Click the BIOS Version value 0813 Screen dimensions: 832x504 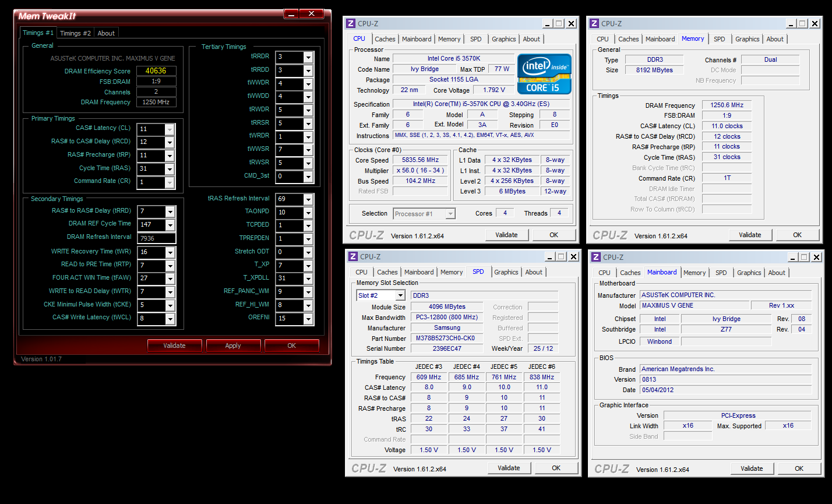725,379
